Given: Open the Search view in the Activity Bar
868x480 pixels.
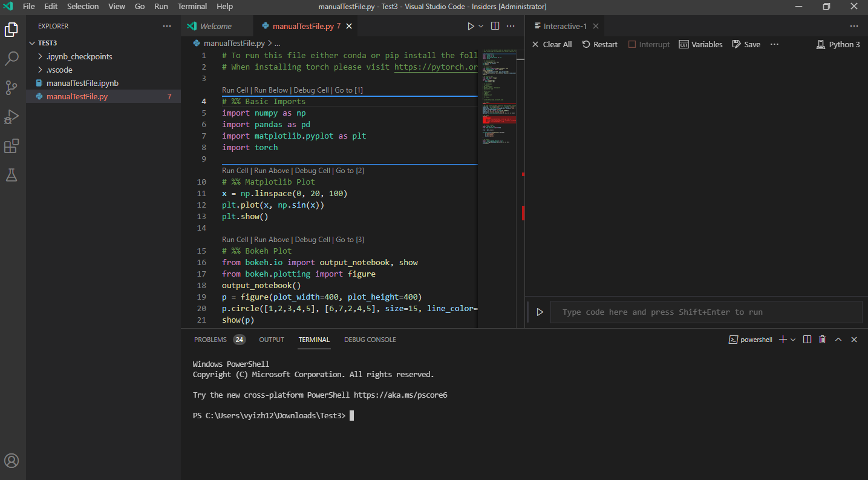Looking at the screenshot, I should click(x=11, y=58).
